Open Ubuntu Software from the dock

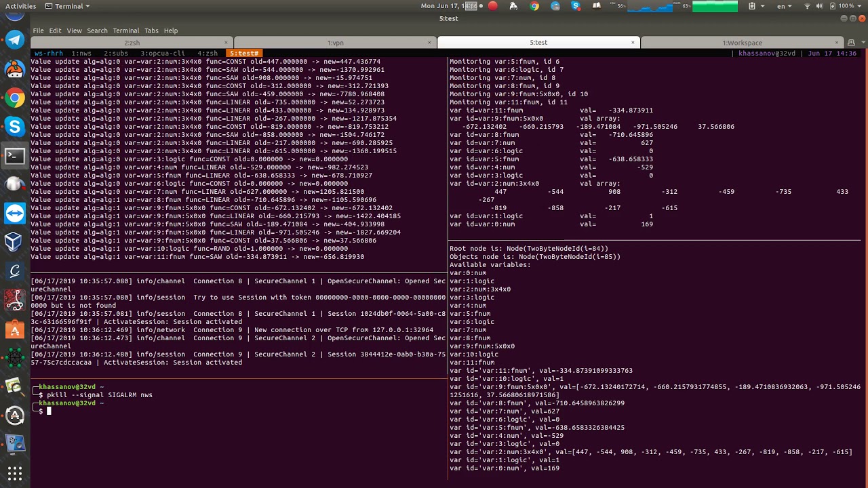point(15,329)
